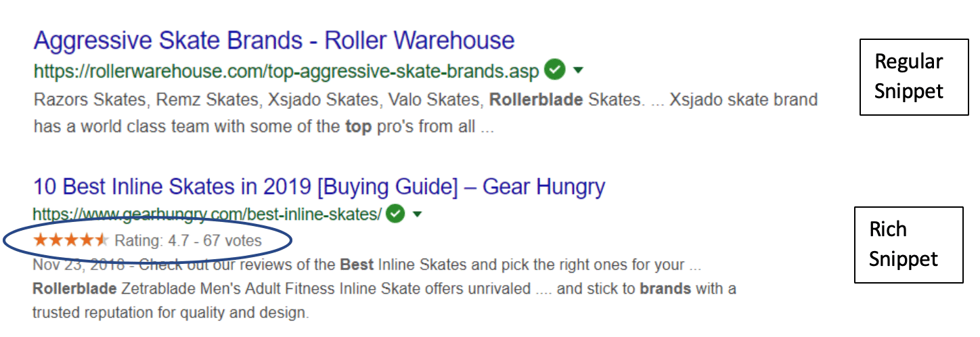Click bold "top" in the Roller Warehouse snippet

coord(358,127)
